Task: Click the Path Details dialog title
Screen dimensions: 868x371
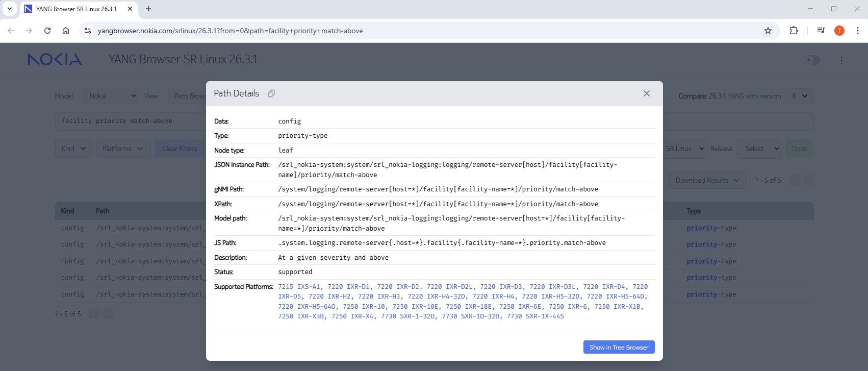Action: [x=237, y=93]
